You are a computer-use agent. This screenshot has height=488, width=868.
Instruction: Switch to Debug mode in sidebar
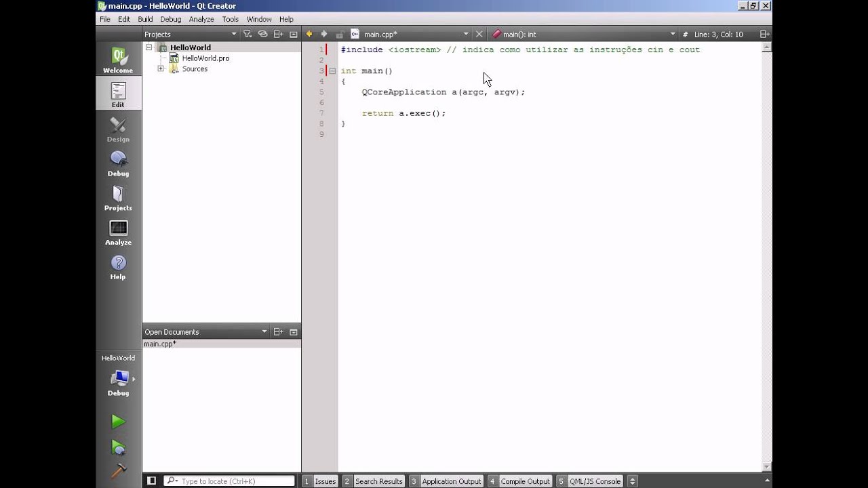(x=118, y=163)
